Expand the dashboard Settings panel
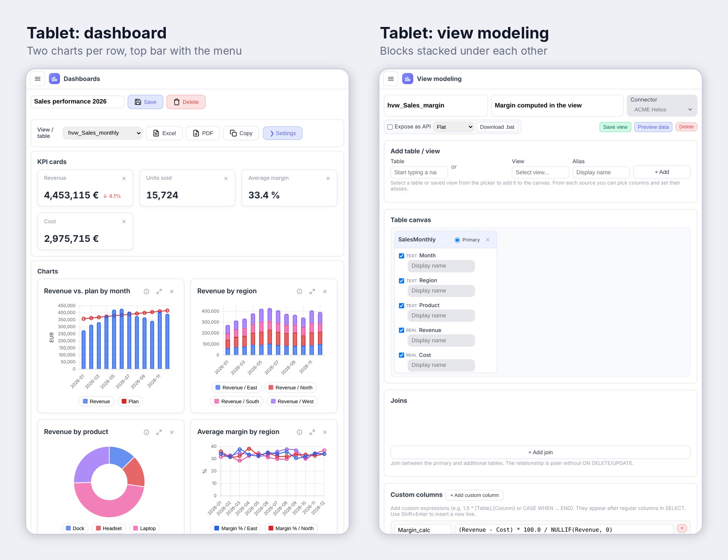 pos(283,133)
